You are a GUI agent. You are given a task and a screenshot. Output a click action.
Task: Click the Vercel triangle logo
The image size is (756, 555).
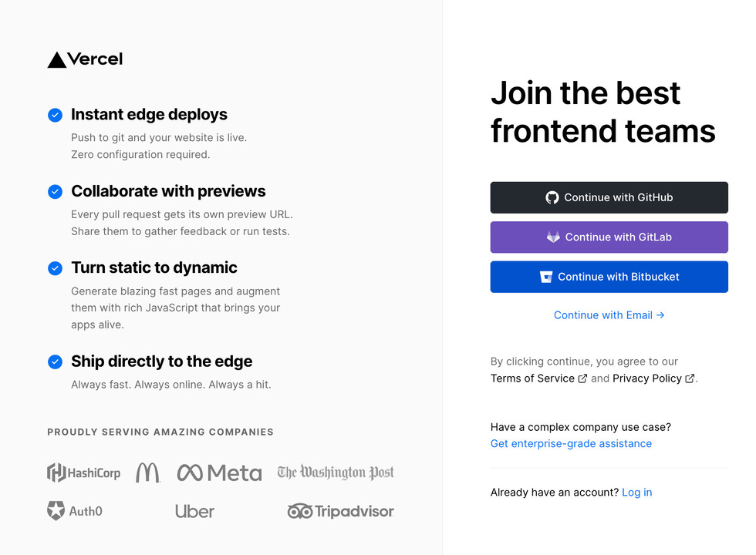57,60
